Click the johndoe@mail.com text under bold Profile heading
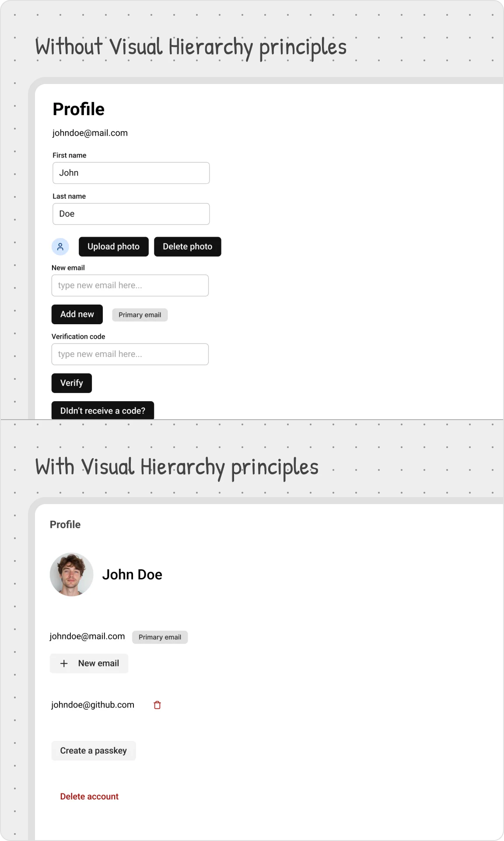 90,133
